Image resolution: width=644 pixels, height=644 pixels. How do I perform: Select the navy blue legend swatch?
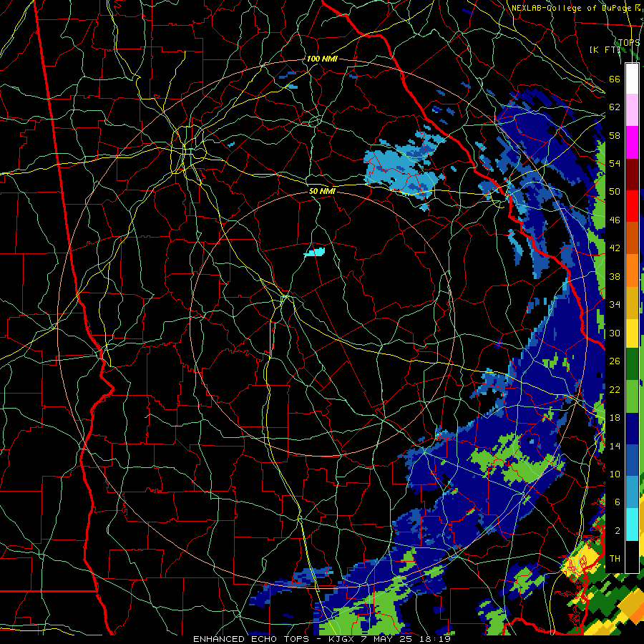pyautogui.click(x=632, y=429)
